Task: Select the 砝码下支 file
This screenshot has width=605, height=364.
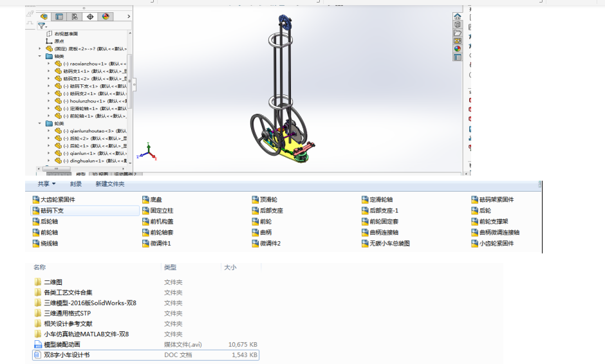Action: 85,210
